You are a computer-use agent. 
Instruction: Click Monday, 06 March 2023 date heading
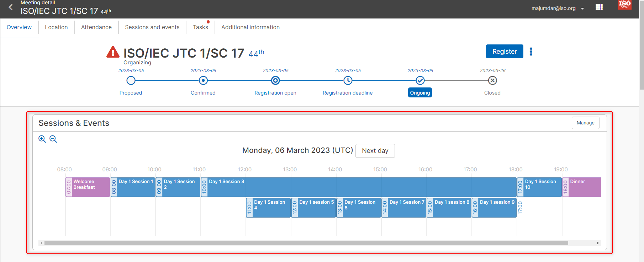click(297, 150)
